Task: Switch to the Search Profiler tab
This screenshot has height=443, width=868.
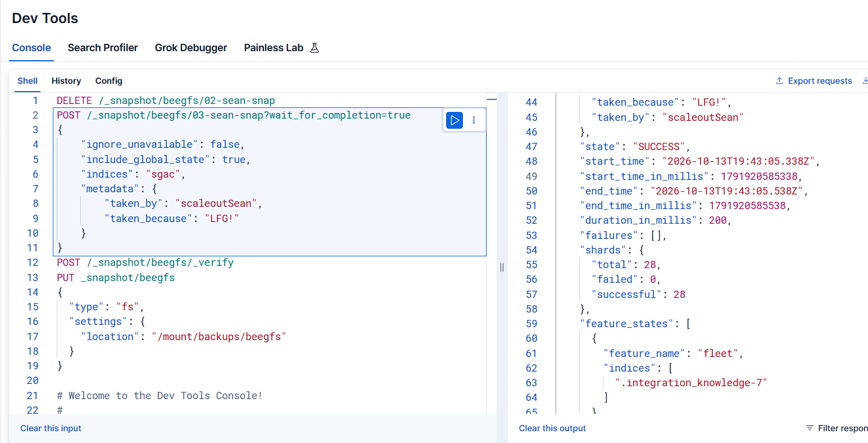Action: tap(103, 48)
